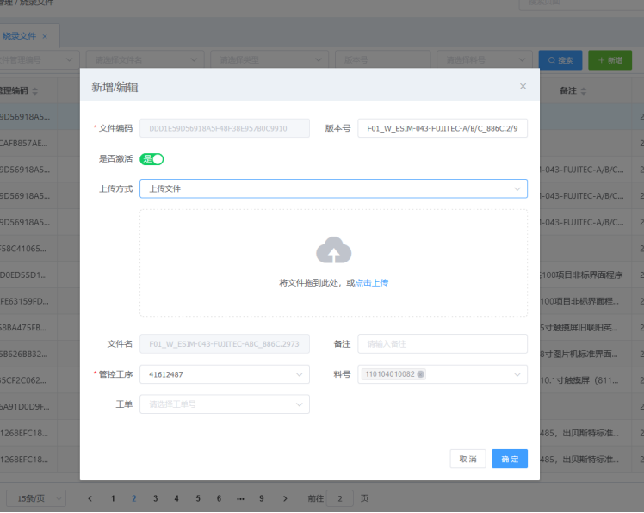Expand the 料号 dropdown arrow
The height and width of the screenshot is (513, 644).
pyautogui.click(x=517, y=374)
